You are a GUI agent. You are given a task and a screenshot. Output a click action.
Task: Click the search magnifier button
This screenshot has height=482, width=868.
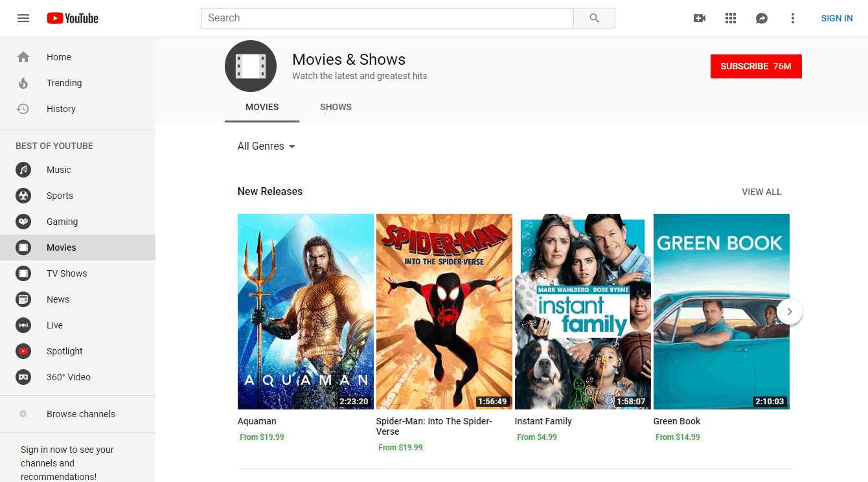click(594, 18)
